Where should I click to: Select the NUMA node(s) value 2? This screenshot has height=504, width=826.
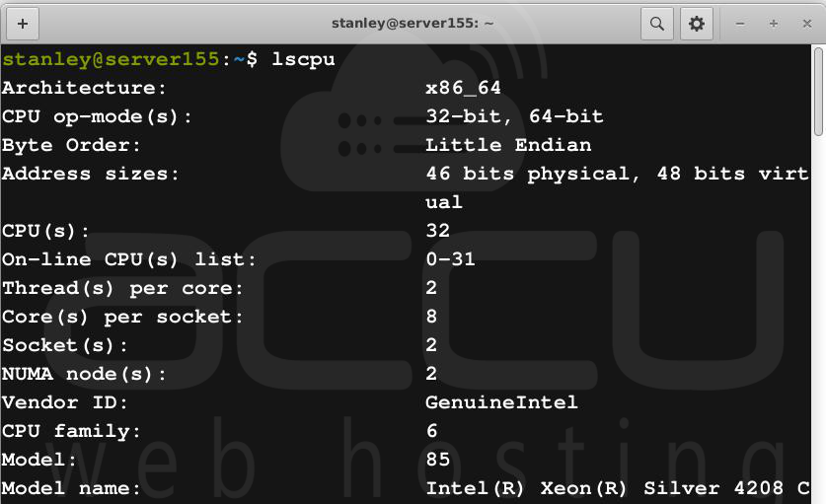[431, 374]
